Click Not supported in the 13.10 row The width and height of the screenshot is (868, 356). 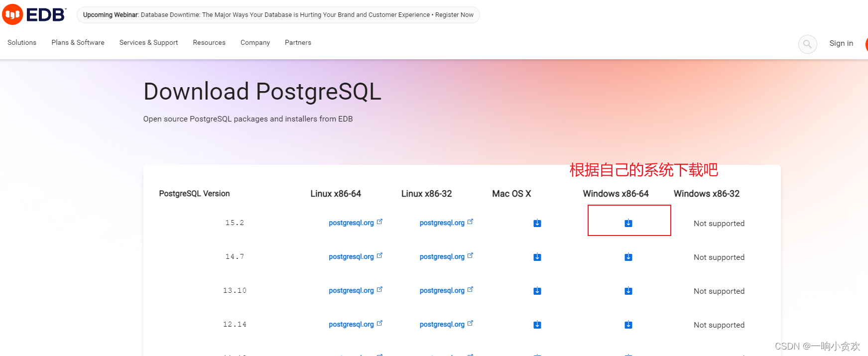719,291
